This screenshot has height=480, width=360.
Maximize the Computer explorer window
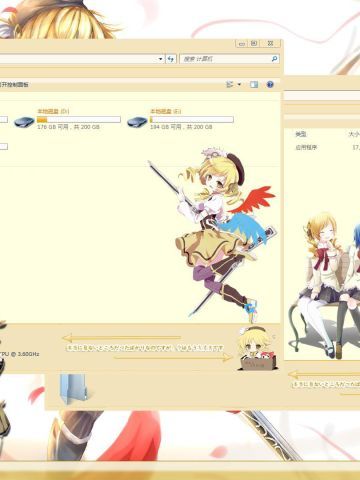tap(254, 44)
